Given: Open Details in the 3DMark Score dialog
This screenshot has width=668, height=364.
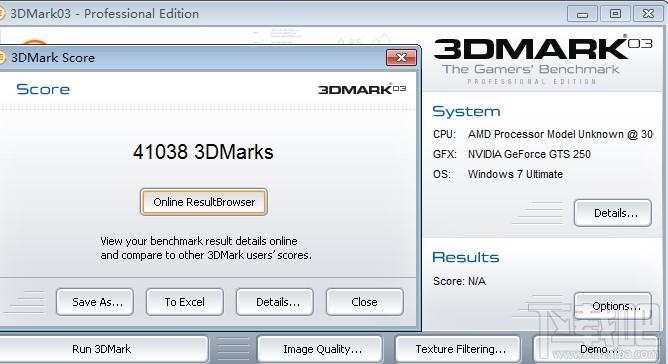Looking at the screenshot, I should (x=275, y=302).
